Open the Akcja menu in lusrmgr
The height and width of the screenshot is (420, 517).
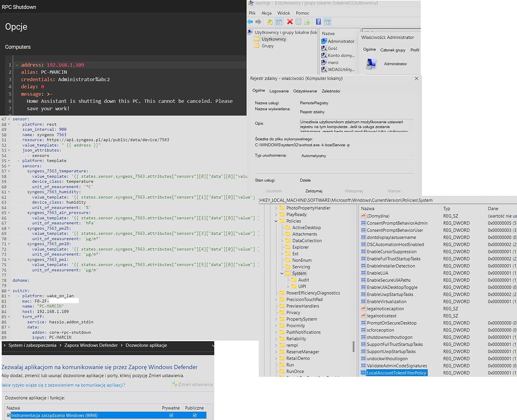point(267,13)
